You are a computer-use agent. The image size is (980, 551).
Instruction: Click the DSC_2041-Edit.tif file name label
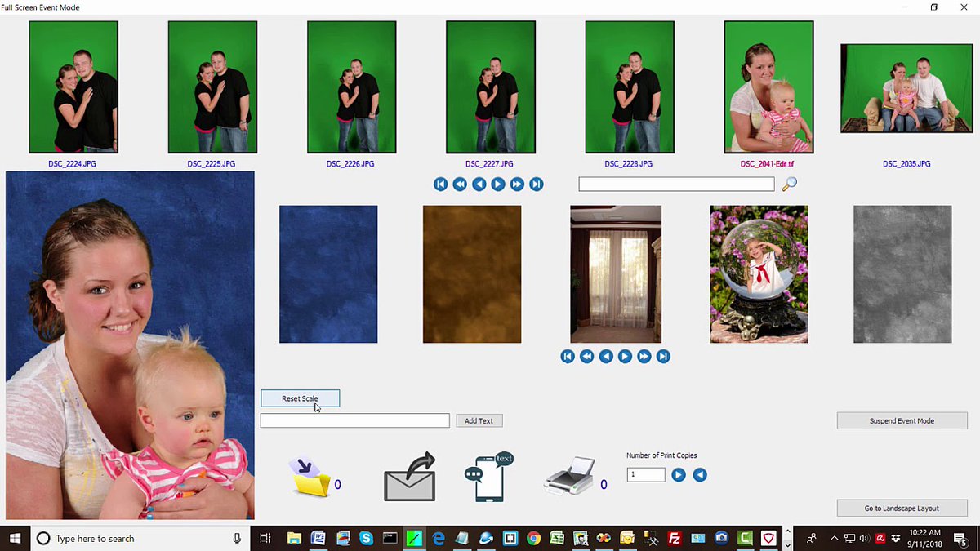767,164
